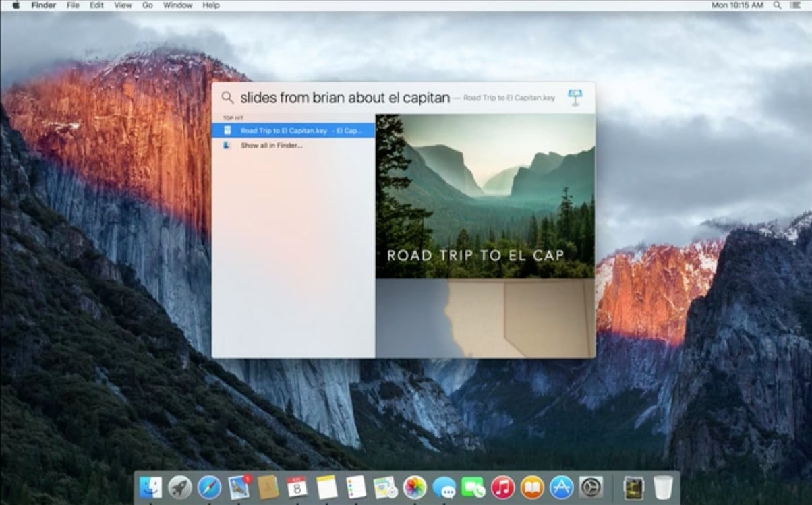Launch Launchpad rocket icon in Dock
This screenshot has height=505, width=812.
(180, 487)
